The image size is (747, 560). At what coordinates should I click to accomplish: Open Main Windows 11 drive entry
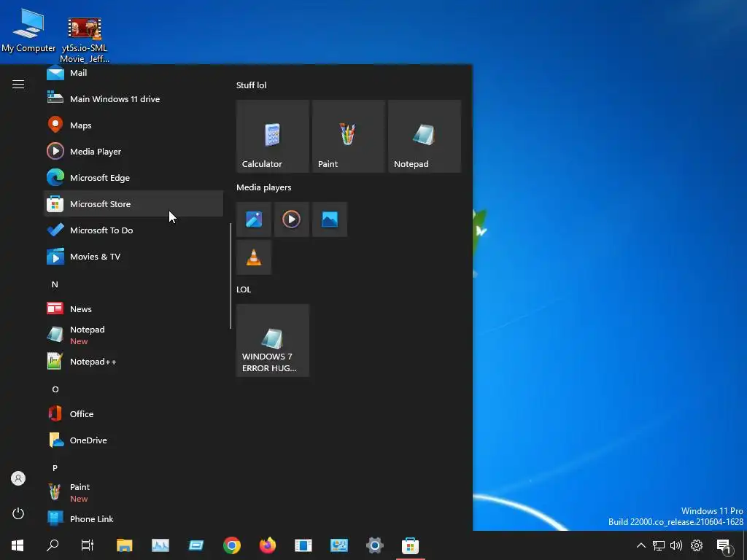click(x=133, y=99)
